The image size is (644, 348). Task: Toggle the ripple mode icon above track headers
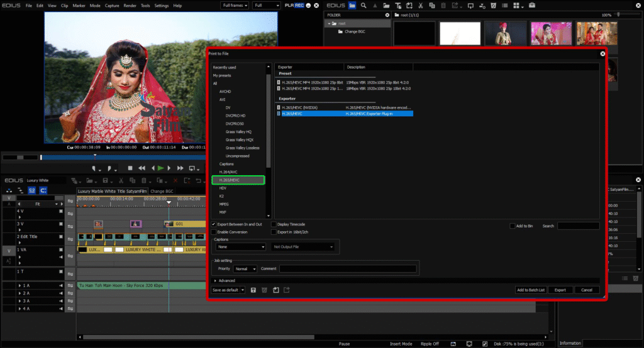tap(20, 190)
